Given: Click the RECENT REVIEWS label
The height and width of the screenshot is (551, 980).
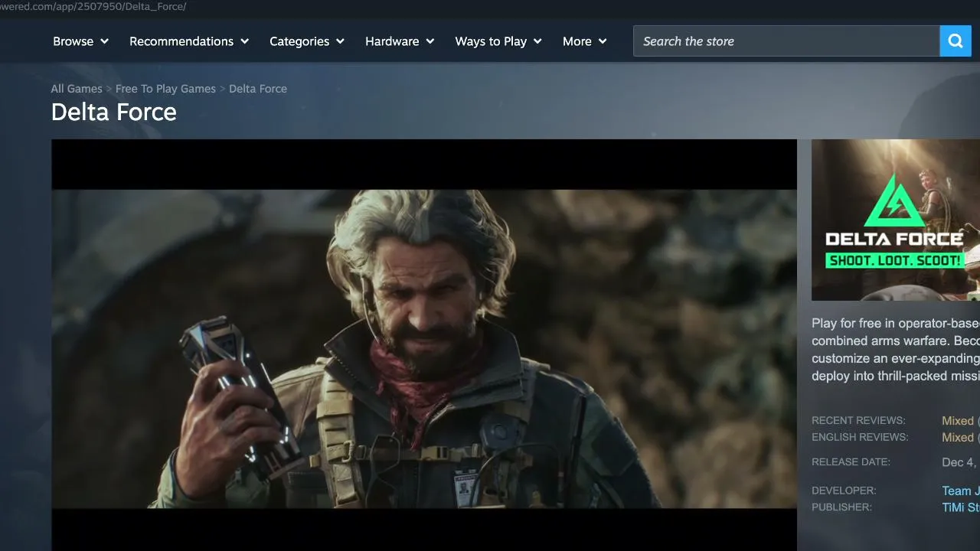Looking at the screenshot, I should (x=858, y=421).
